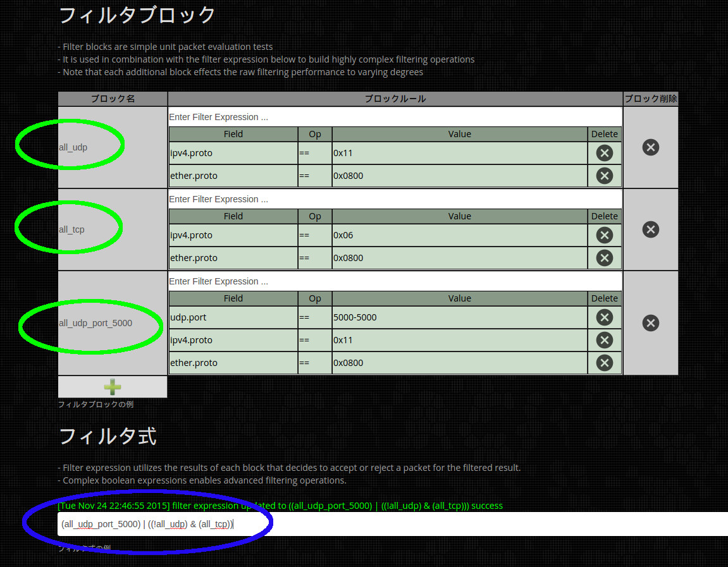Viewport: 728px width, 567px height.
Task: Focus the all_tcp Enter Filter Expression field
Action: click(x=395, y=199)
